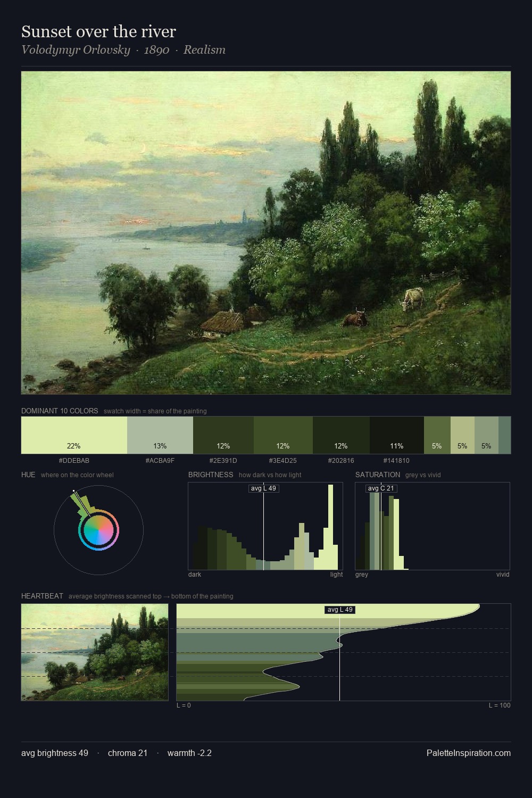Screen dimensions: 532x798
Task: Click the 'grey' axis label
Action: point(362,575)
